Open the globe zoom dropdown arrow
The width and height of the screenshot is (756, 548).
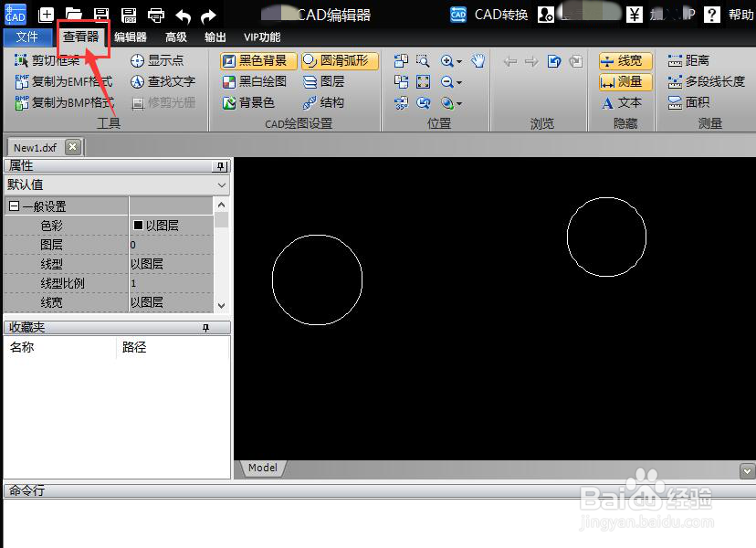459,104
